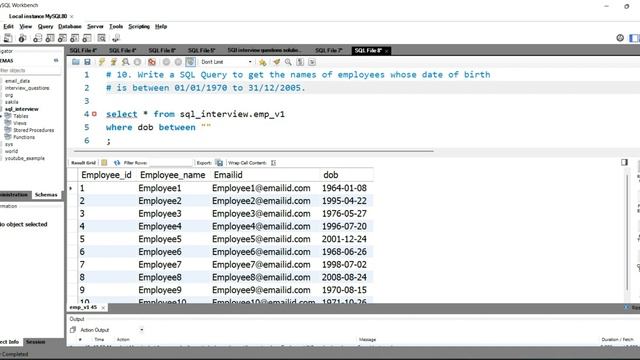Open the Query menu
Viewport: 640px width, 360px height.
click(x=45, y=27)
